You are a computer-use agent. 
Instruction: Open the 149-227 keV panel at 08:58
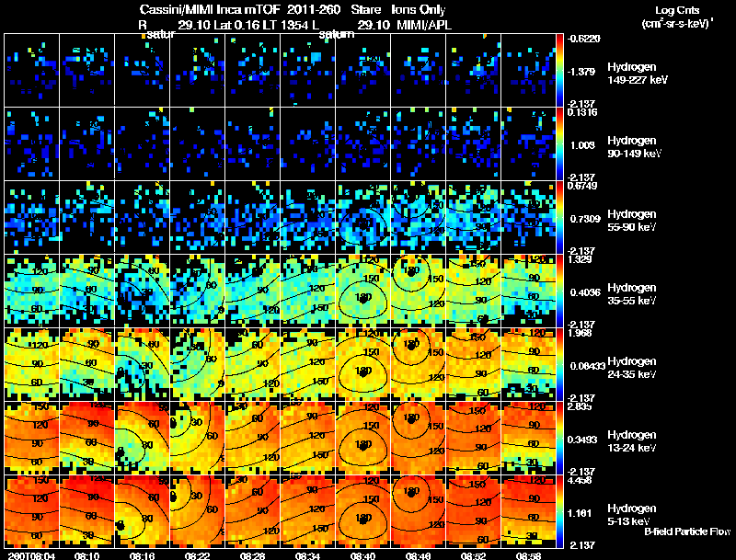tap(528, 71)
